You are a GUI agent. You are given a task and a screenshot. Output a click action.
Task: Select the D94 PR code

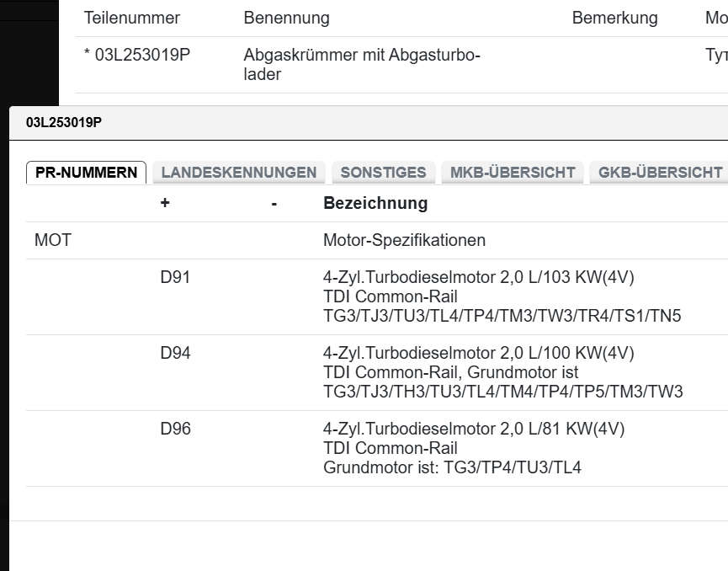coord(175,353)
